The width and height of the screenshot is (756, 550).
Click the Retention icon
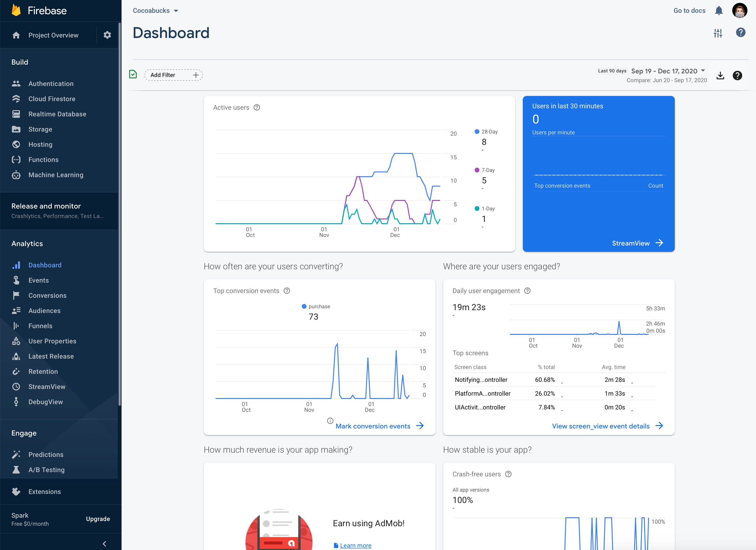click(x=16, y=371)
